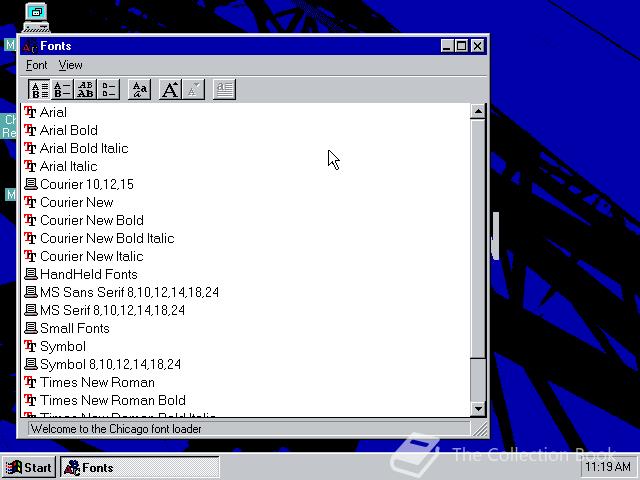Image resolution: width=640 pixels, height=480 pixels.
Task: Open the Font menu
Action: (x=36, y=65)
